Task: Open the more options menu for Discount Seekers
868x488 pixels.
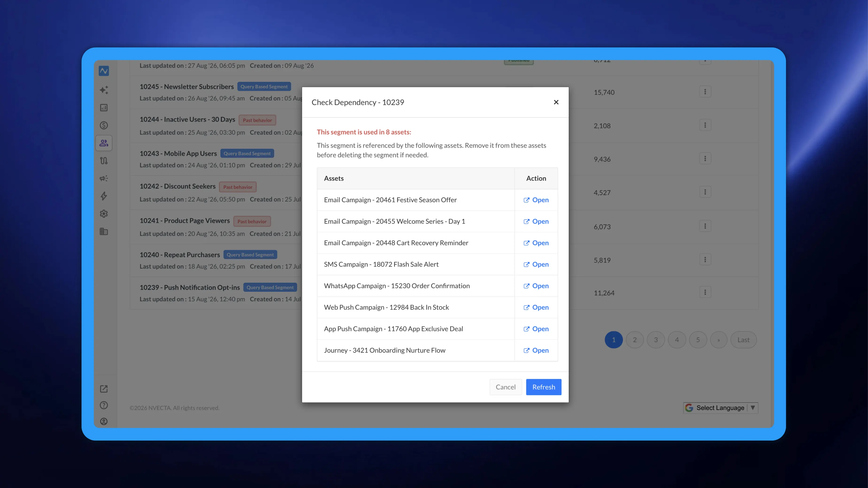Action: click(x=705, y=192)
